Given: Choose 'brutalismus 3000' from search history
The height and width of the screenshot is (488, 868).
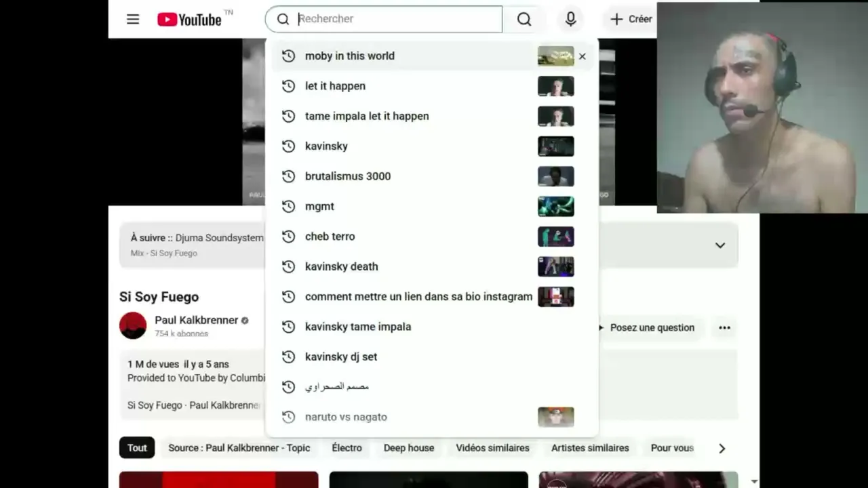Looking at the screenshot, I should click(434, 176).
